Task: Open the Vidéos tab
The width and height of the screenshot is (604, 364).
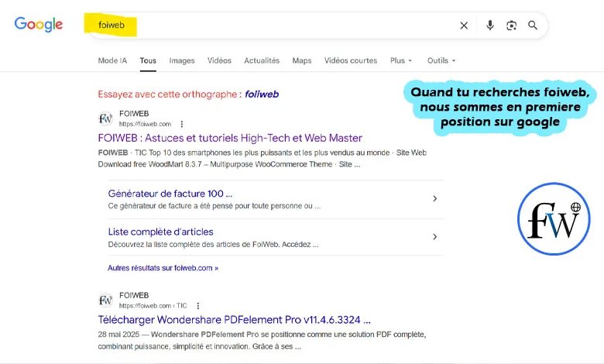Action: click(219, 60)
